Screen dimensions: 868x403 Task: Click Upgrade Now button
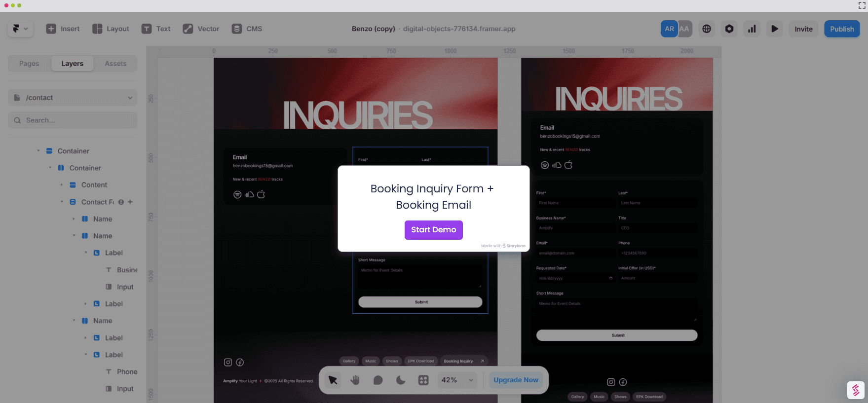[x=516, y=380]
